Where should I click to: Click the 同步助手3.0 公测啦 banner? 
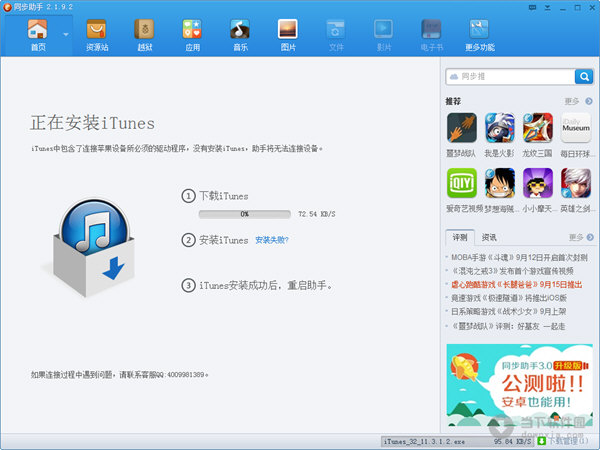(x=519, y=385)
